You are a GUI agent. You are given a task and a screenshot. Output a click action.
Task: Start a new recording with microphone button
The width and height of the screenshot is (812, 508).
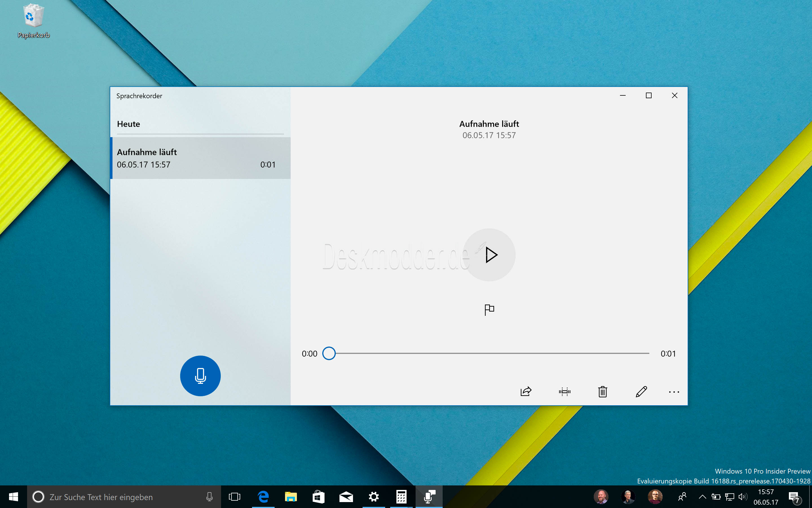pos(200,376)
